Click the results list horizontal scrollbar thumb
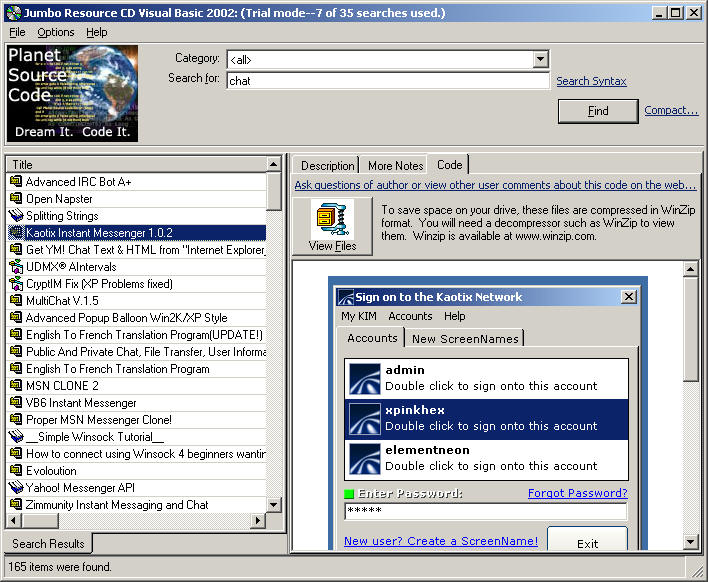 pos(40,520)
